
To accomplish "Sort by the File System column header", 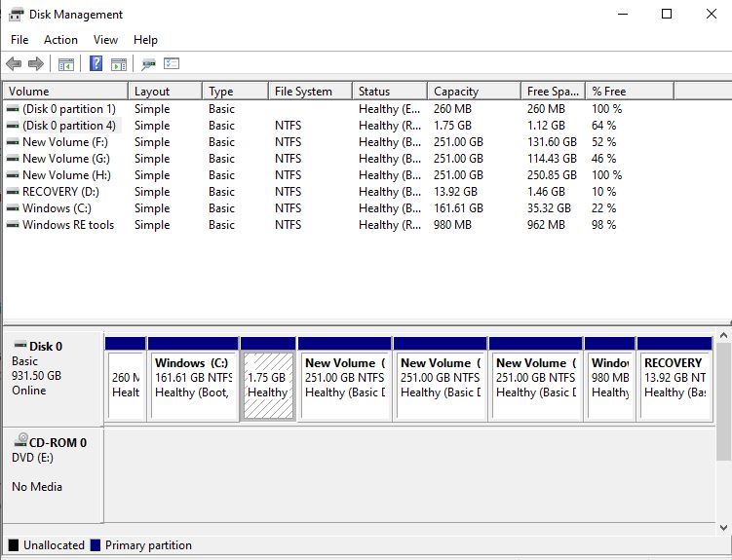I will (310, 91).
